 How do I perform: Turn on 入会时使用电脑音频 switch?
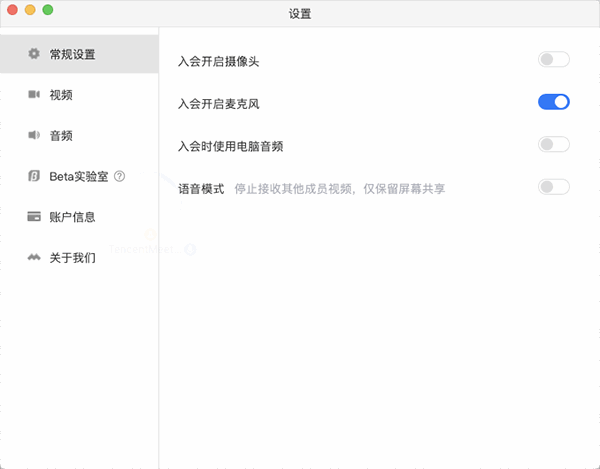point(553,144)
